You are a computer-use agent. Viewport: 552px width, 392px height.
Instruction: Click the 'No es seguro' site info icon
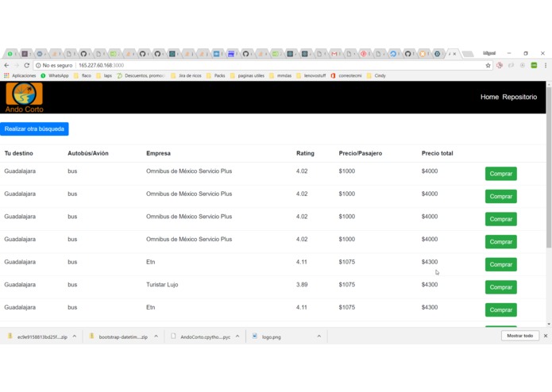[38, 65]
